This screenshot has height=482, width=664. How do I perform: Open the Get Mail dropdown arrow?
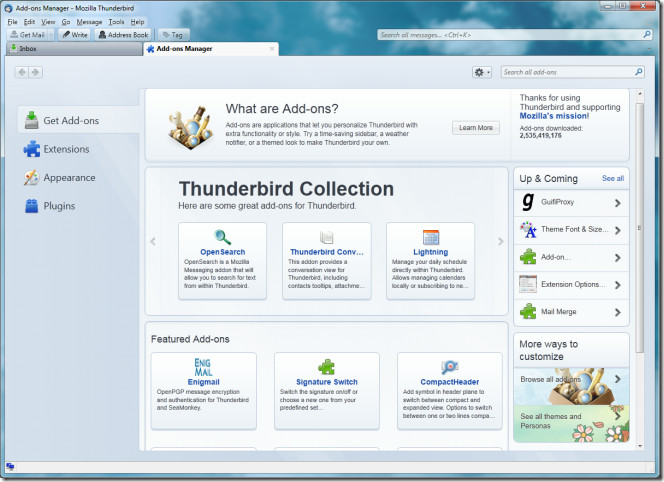coord(51,35)
